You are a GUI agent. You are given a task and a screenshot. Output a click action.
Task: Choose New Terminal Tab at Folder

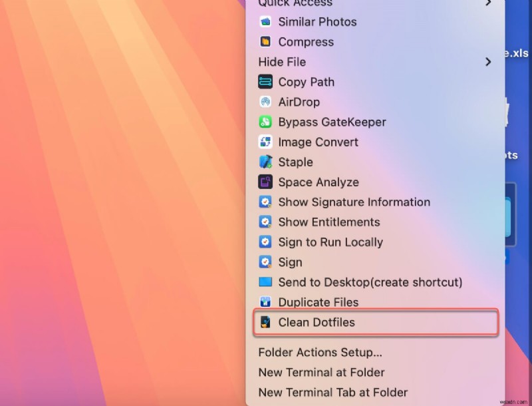coord(375,393)
